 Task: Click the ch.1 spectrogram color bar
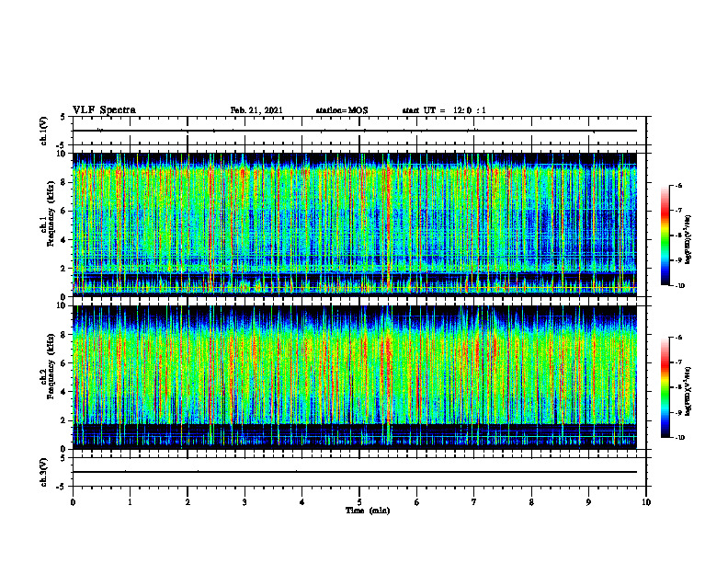(x=665, y=236)
